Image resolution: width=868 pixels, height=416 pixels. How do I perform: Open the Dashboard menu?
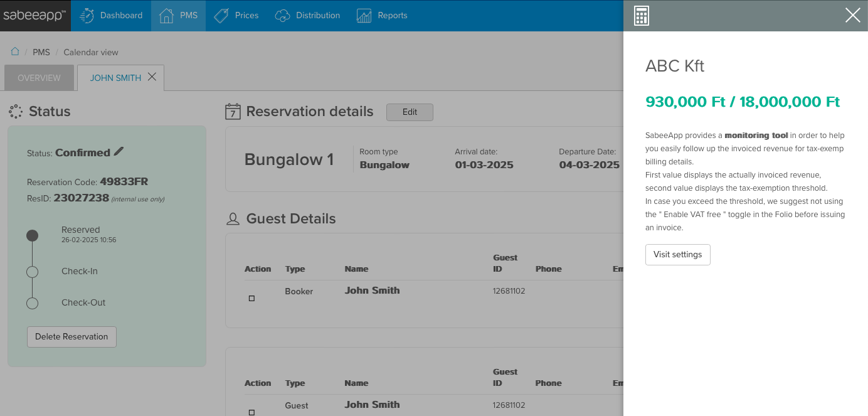(112, 16)
